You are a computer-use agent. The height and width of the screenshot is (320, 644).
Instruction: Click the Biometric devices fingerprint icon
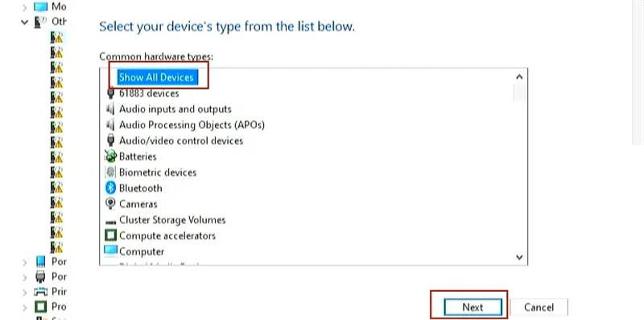pyautogui.click(x=110, y=172)
